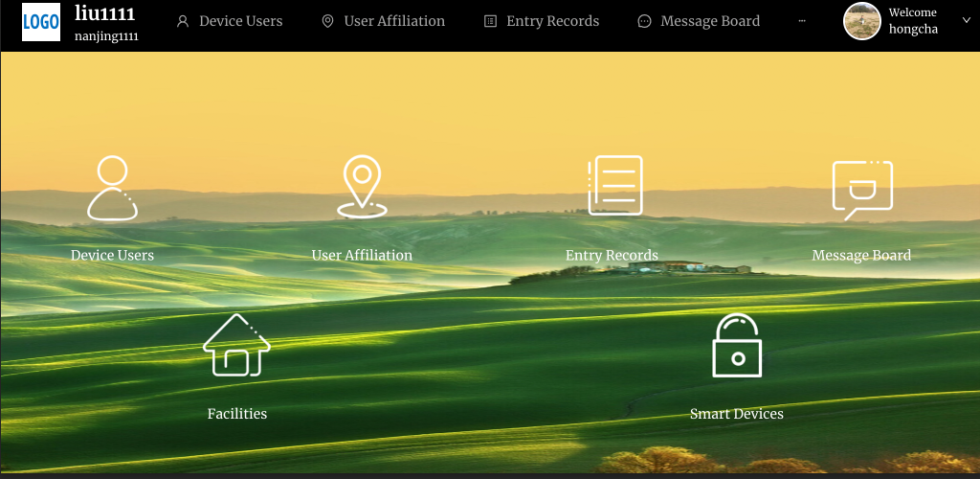Click the small list icon beside Entry Records in the navbar
980x479 pixels.
[491, 21]
